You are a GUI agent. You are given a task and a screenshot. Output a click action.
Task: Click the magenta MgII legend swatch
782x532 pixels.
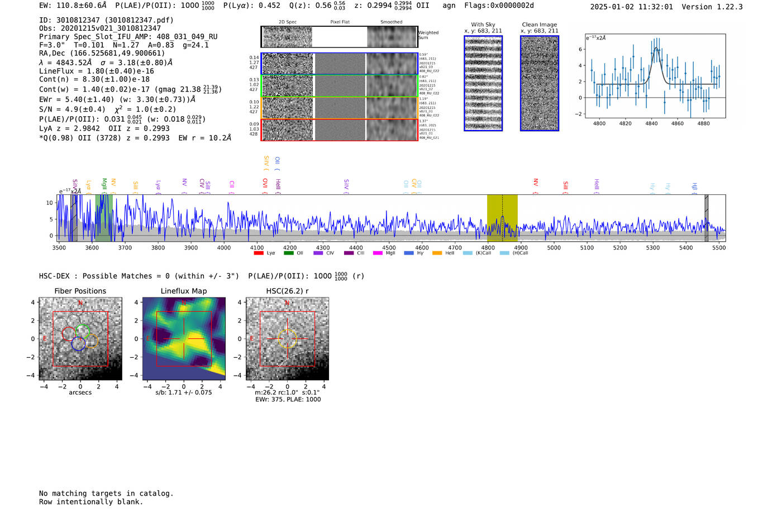(x=378, y=253)
